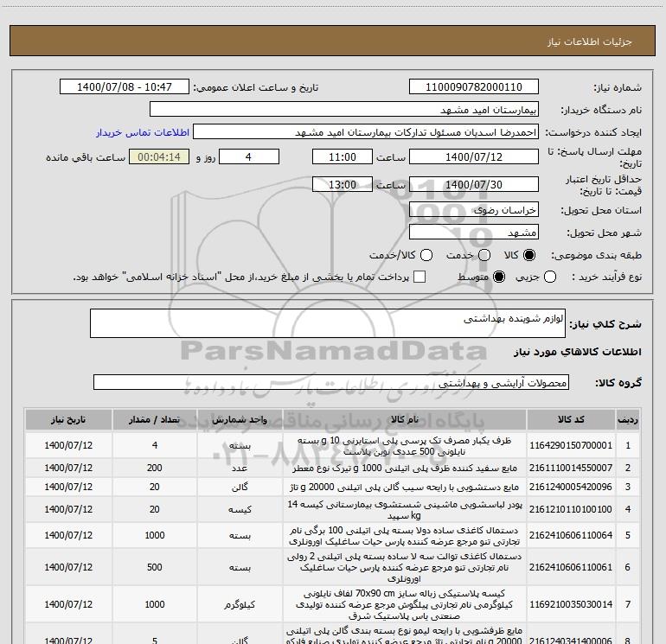Click the description box لوازم شوینده بهداشتی
The height and width of the screenshot is (644, 666).
[x=328, y=323]
